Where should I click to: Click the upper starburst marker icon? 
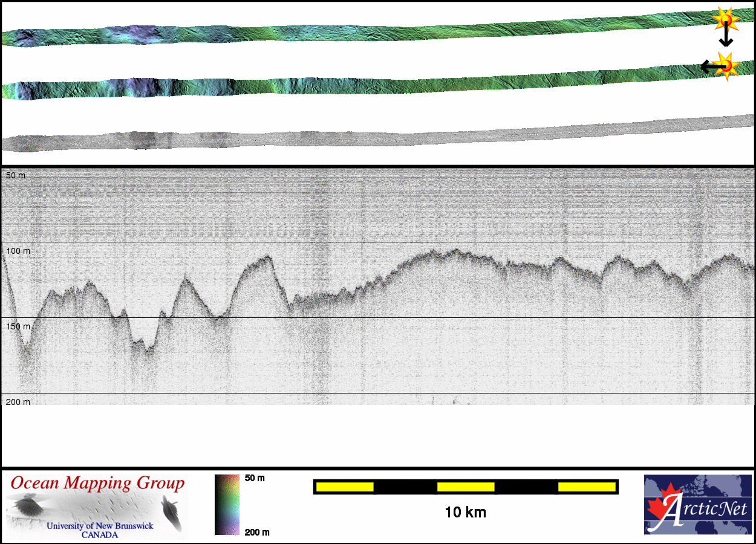coord(725,21)
